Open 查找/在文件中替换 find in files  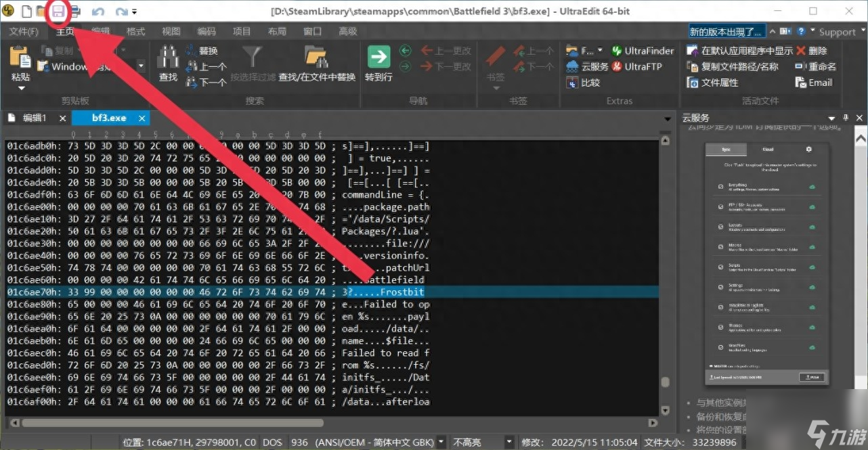click(x=317, y=63)
